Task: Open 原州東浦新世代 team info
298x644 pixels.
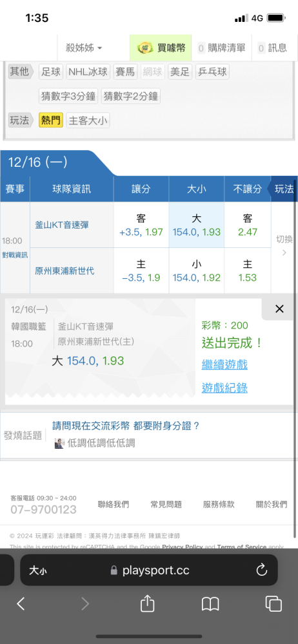Action: pos(65,271)
